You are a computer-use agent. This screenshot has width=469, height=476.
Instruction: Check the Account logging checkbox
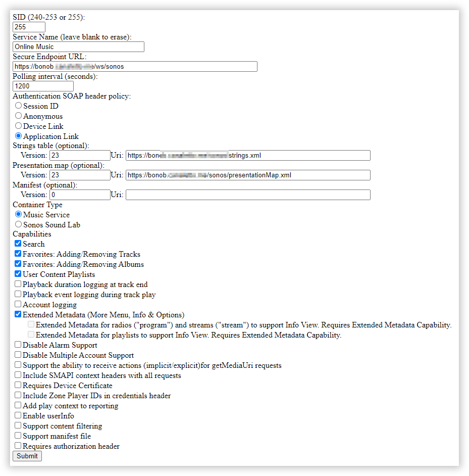(x=18, y=304)
